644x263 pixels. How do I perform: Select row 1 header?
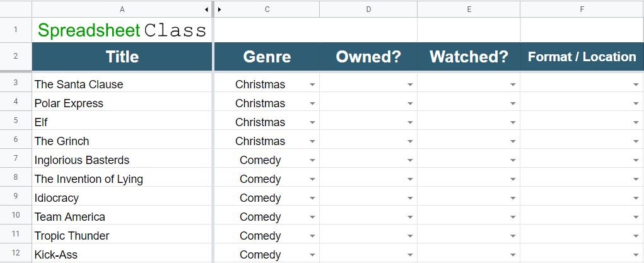tap(16, 30)
